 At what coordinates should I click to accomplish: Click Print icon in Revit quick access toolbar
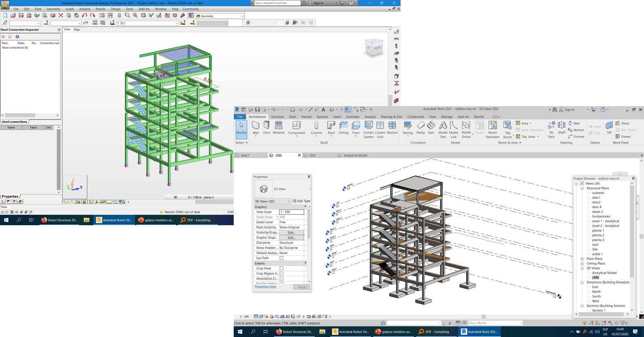pyautogui.click(x=292, y=109)
